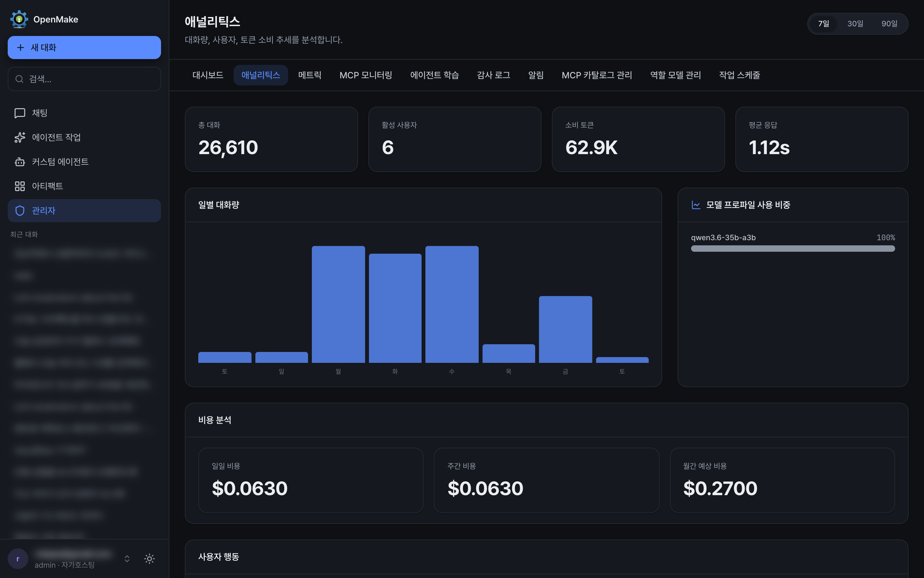Click the 월 bar in daily chart
924x578 pixels.
click(338, 304)
